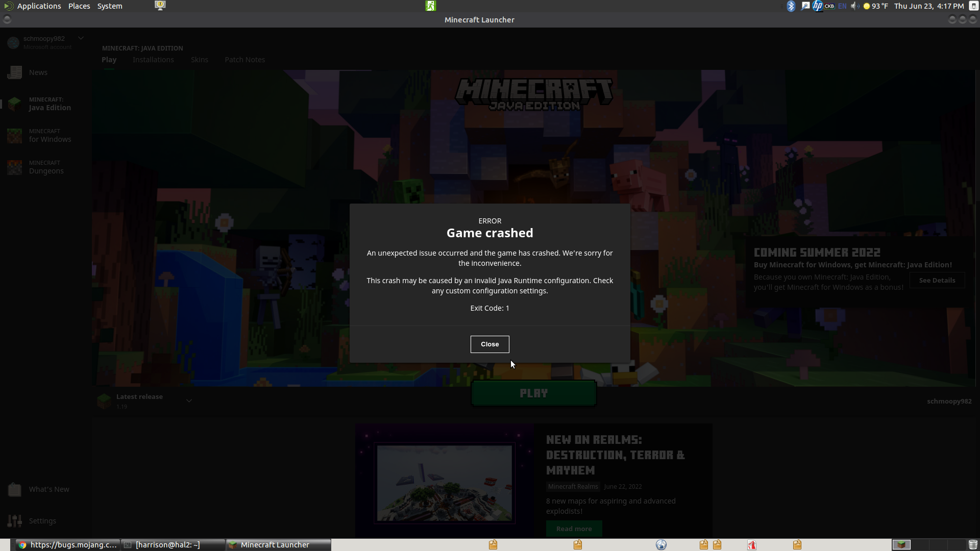980x551 pixels.
Task: Select the Minecraft Java Edition grass block icon
Action: click(x=15, y=104)
